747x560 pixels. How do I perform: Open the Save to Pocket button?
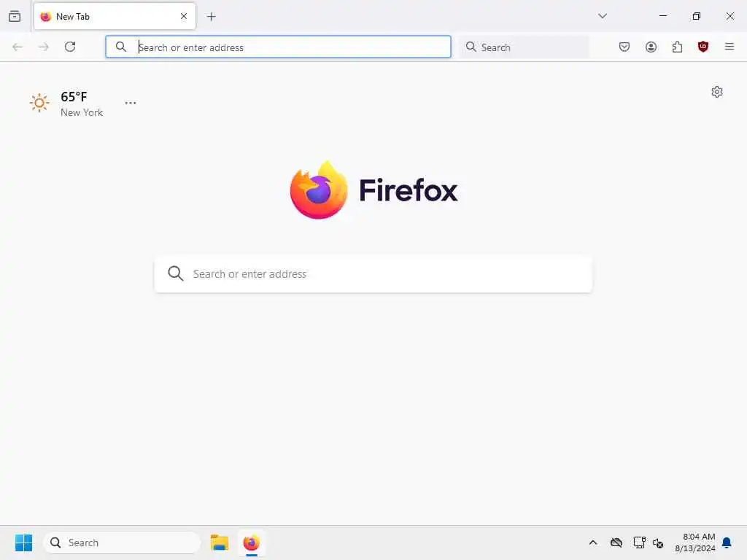click(x=624, y=47)
